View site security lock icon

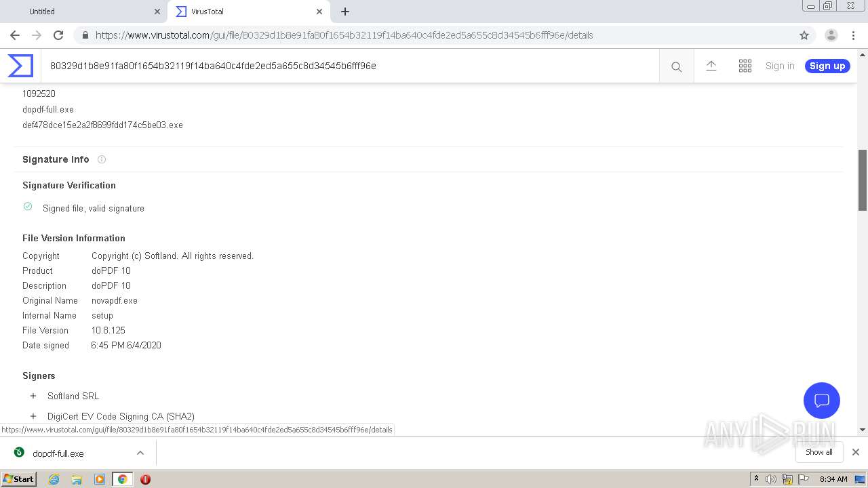click(x=85, y=35)
